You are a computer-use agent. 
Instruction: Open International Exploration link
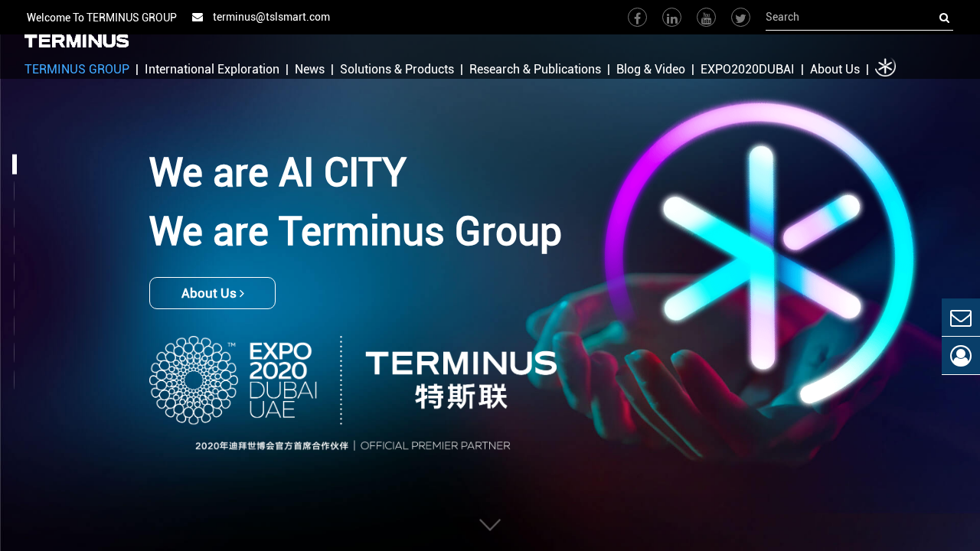[x=212, y=68]
